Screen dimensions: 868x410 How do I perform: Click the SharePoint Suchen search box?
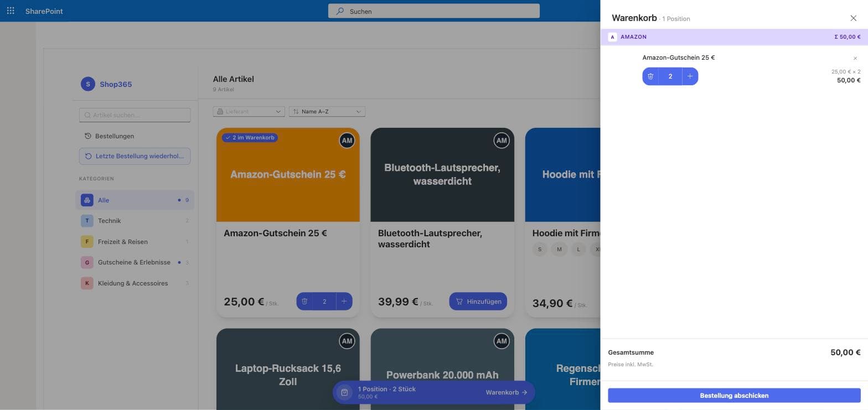pos(434,11)
